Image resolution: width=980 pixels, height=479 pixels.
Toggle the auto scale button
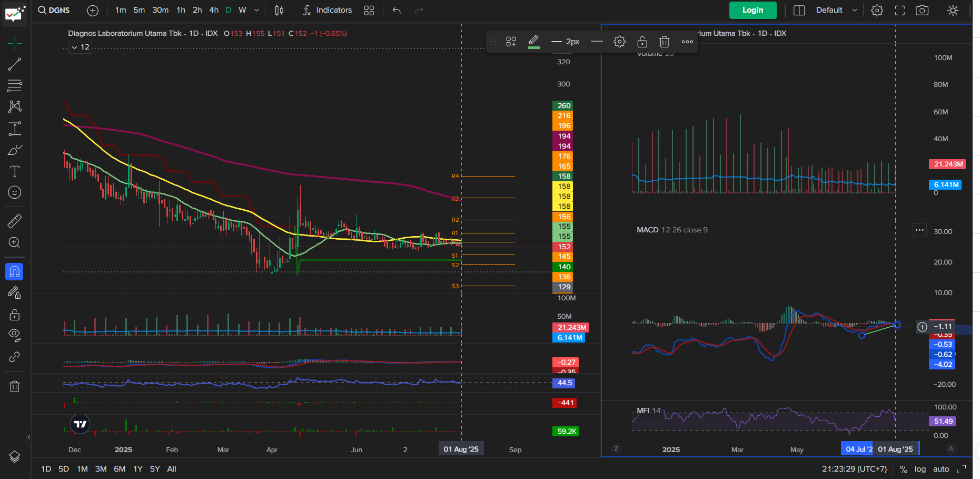point(941,469)
